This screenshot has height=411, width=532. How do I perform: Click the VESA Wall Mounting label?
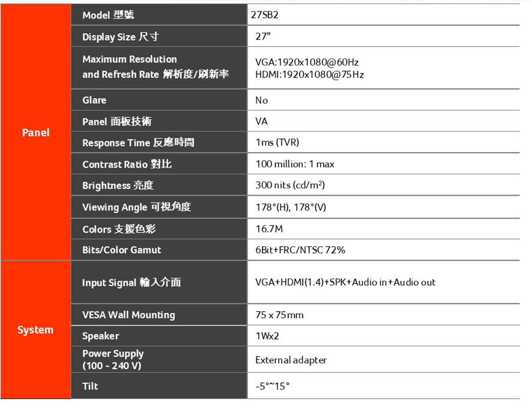click(x=128, y=315)
